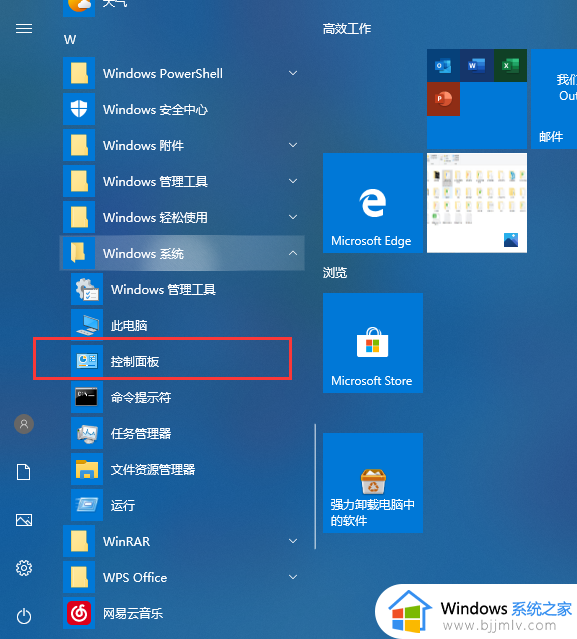This screenshot has width=577, height=639.
Task: Open Settings via the gear icon
Action: [24, 568]
